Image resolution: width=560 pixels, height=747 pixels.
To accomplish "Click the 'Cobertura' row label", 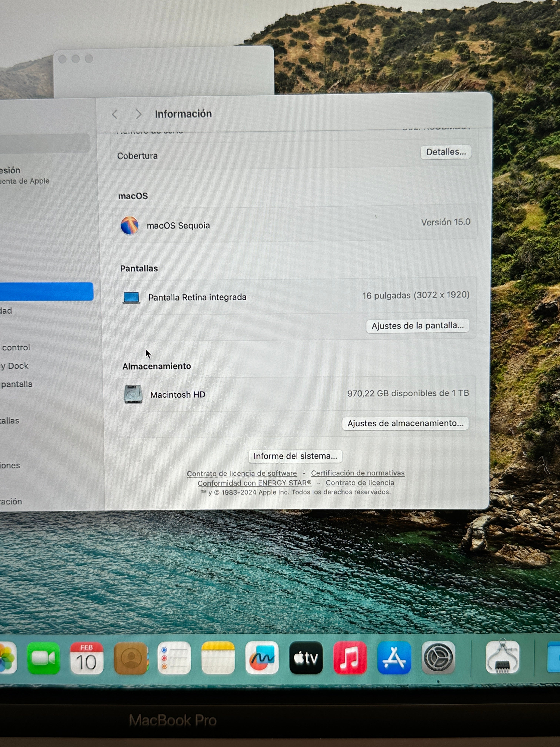I will tap(137, 156).
